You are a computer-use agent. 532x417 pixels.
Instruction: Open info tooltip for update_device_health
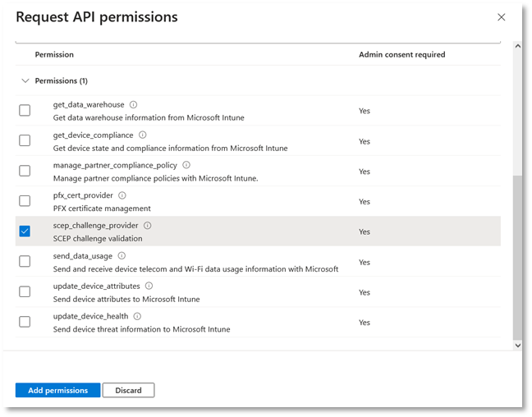click(x=137, y=316)
